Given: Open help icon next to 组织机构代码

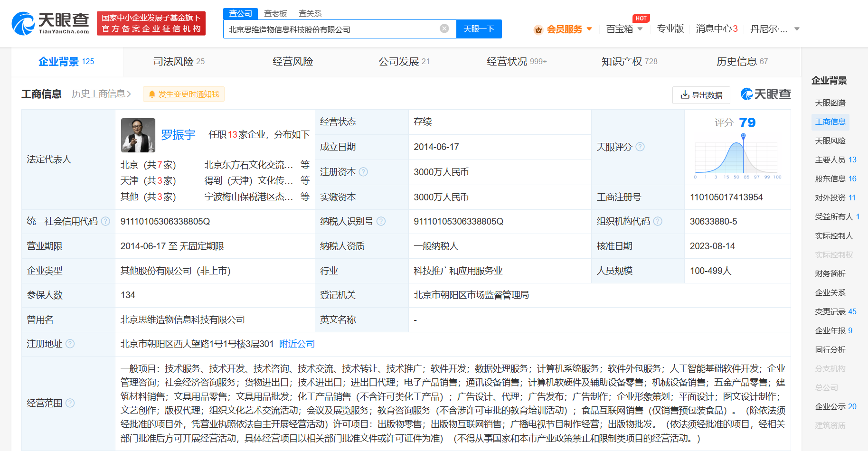Looking at the screenshot, I should tap(658, 221).
